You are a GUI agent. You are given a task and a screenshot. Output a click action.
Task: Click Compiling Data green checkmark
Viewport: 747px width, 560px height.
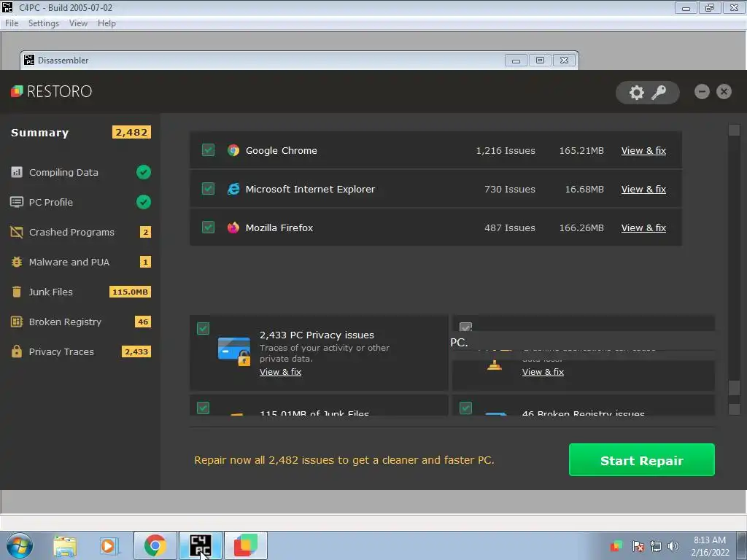144,172
